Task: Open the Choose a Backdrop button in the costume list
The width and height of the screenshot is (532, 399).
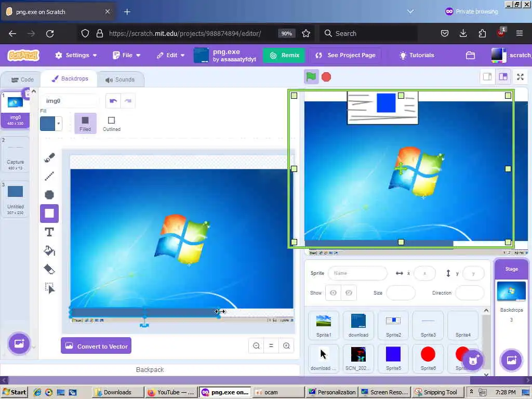Action: click(x=19, y=343)
